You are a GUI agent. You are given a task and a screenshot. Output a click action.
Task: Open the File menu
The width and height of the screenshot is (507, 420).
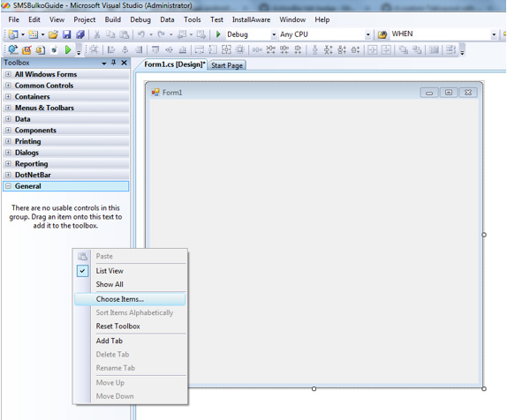click(13, 19)
